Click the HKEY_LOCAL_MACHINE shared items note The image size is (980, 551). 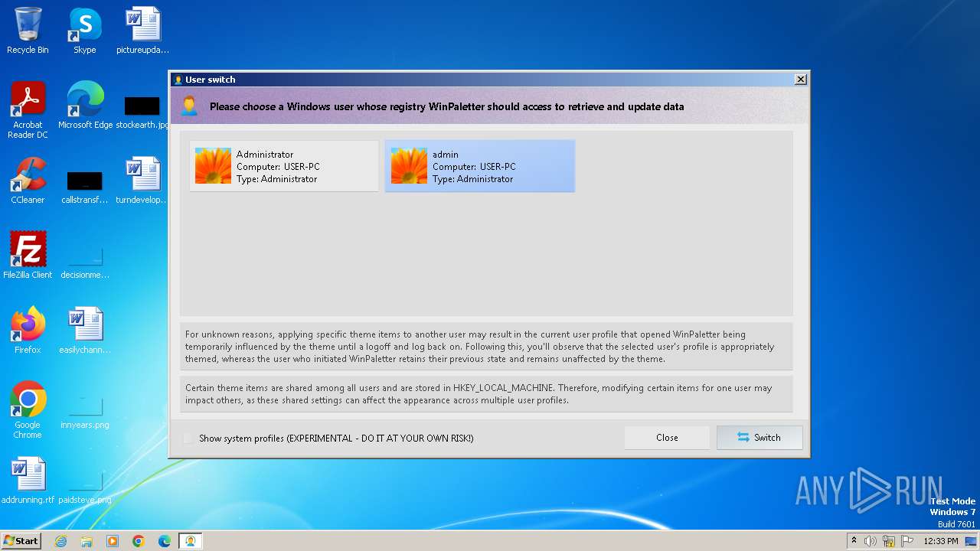tap(486, 394)
